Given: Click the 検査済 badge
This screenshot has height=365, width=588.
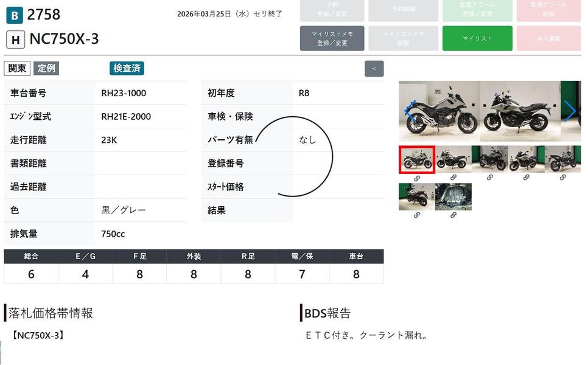Looking at the screenshot, I should coord(127,68).
